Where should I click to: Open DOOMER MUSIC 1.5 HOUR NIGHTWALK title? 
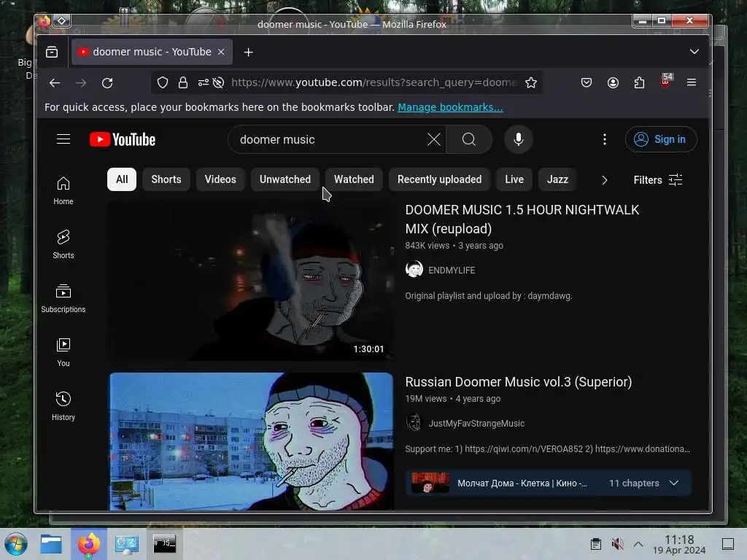pos(522,219)
